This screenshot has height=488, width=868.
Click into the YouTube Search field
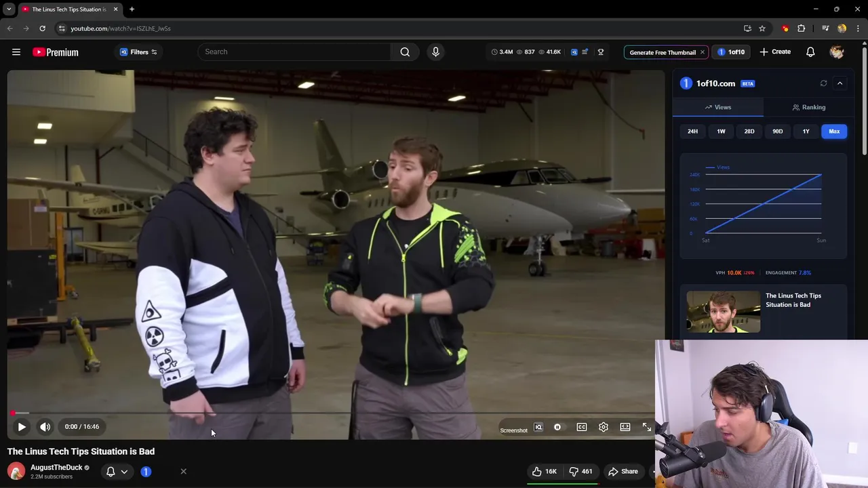[295, 52]
